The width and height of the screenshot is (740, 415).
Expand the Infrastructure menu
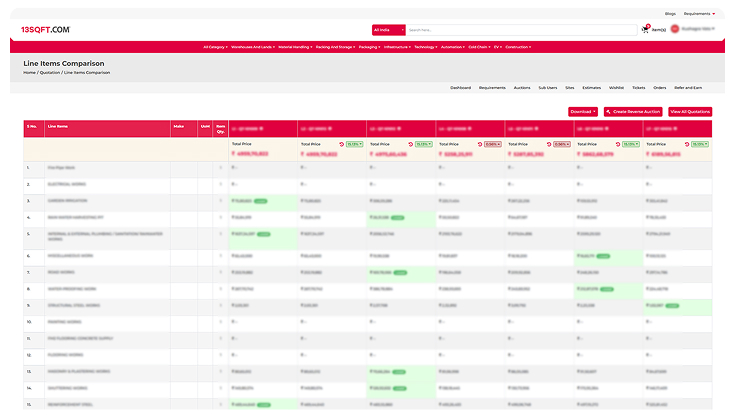(397, 47)
